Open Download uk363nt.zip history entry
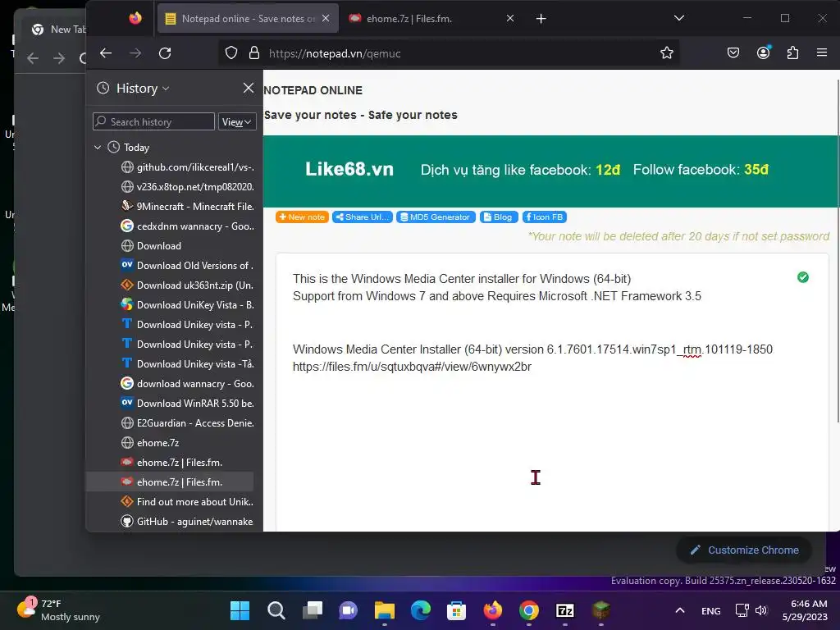 click(x=188, y=285)
